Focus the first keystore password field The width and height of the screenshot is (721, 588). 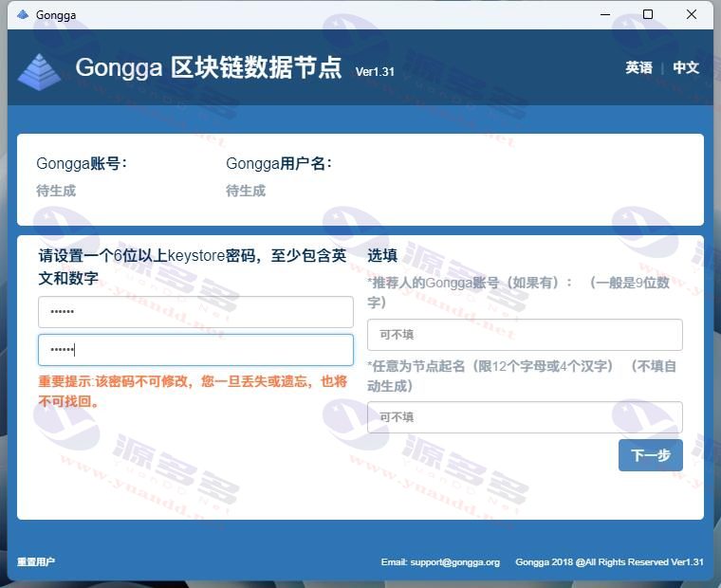coord(195,312)
